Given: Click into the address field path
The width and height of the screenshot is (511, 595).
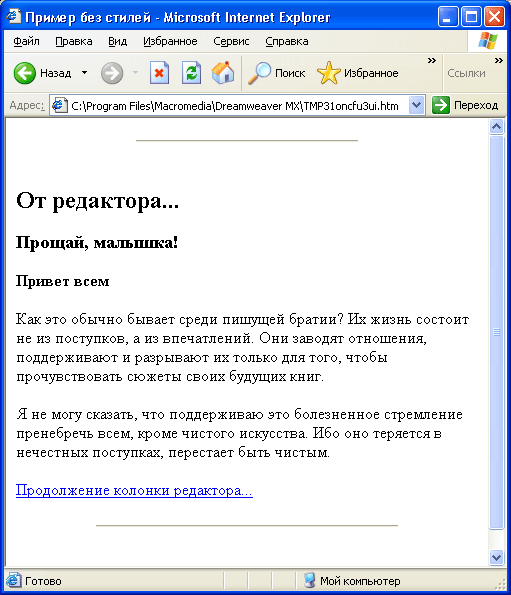Looking at the screenshot, I should pyautogui.click(x=235, y=105).
